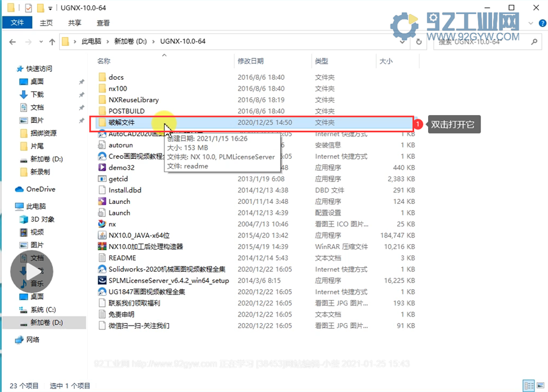This screenshot has height=392, width=548.
Task: Open the Customize Quick Access Toolbar dropdown
Action: coord(51,9)
